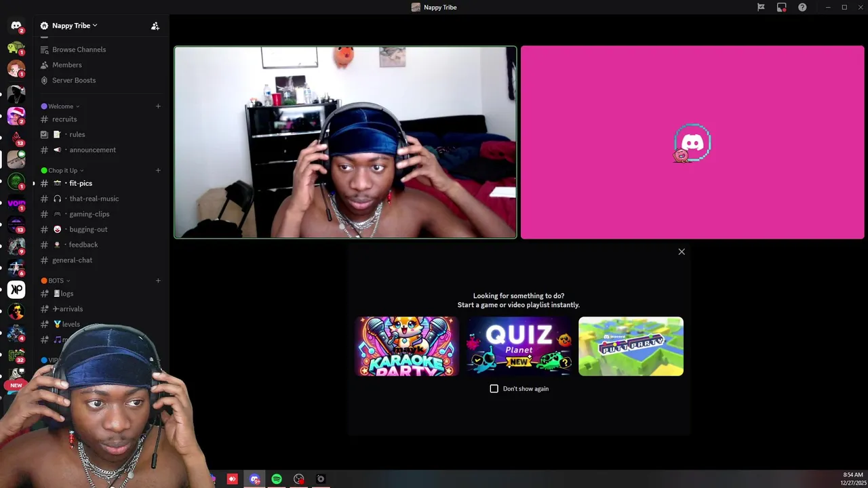This screenshot has width=868, height=488.
Task: Collapse the BOTS category
Action: click(56, 281)
